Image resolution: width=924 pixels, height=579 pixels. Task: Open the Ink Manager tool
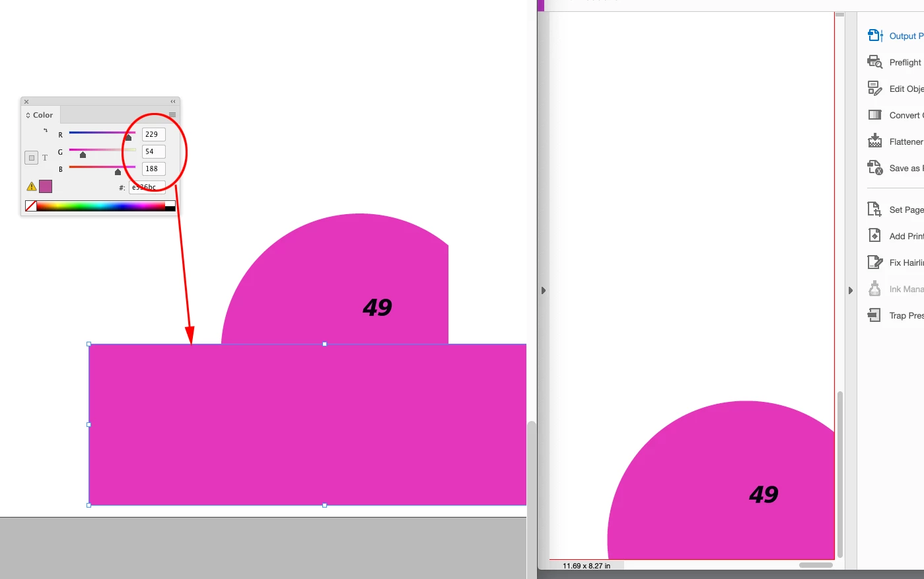895,289
